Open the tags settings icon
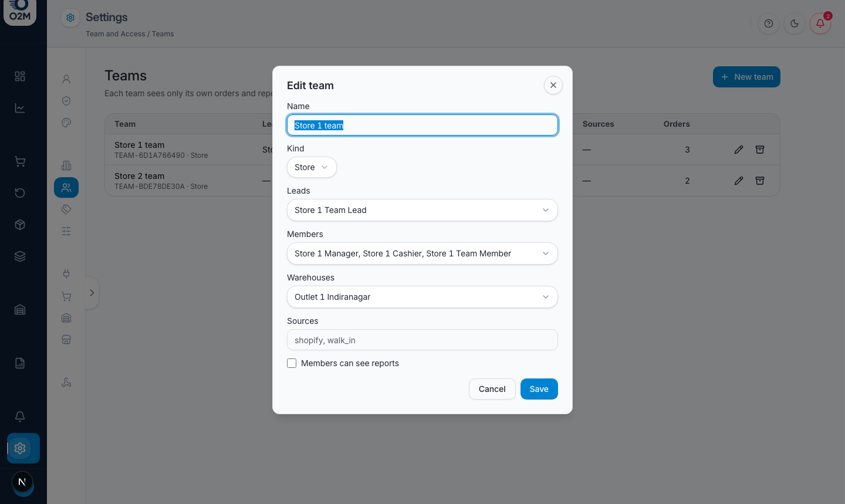The image size is (845, 504). [x=66, y=209]
